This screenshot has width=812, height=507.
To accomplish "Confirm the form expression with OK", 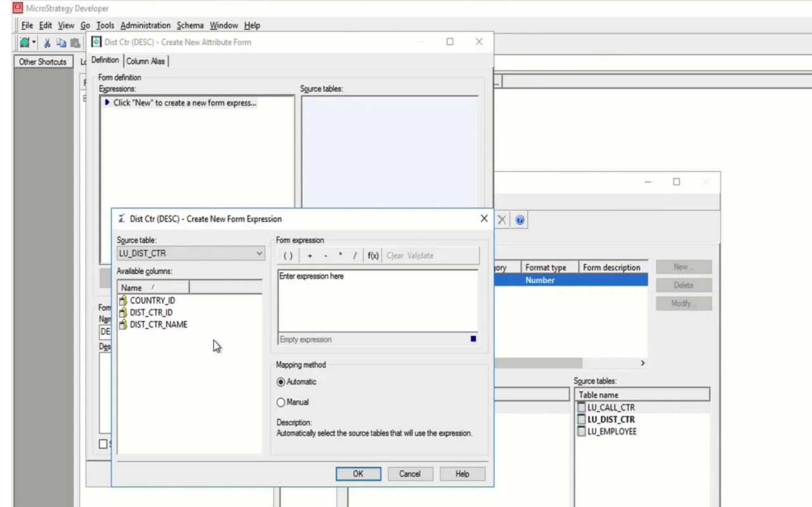I will pos(358,474).
